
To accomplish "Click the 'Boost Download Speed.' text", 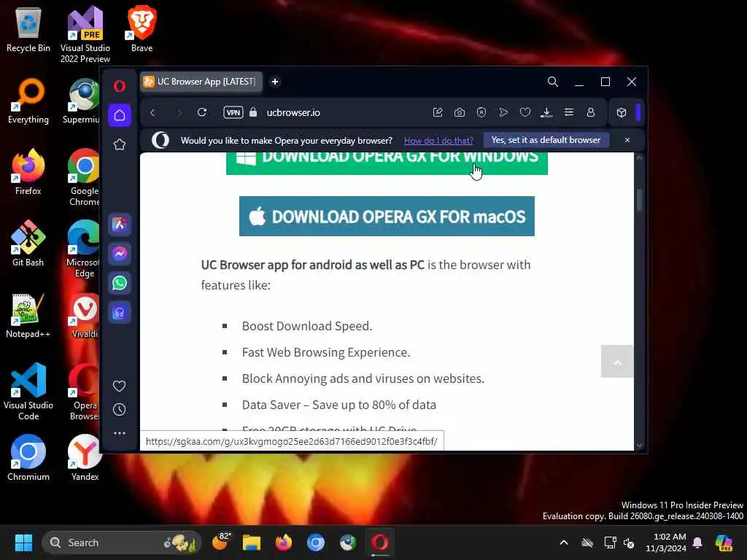I will click(x=307, y=326).
